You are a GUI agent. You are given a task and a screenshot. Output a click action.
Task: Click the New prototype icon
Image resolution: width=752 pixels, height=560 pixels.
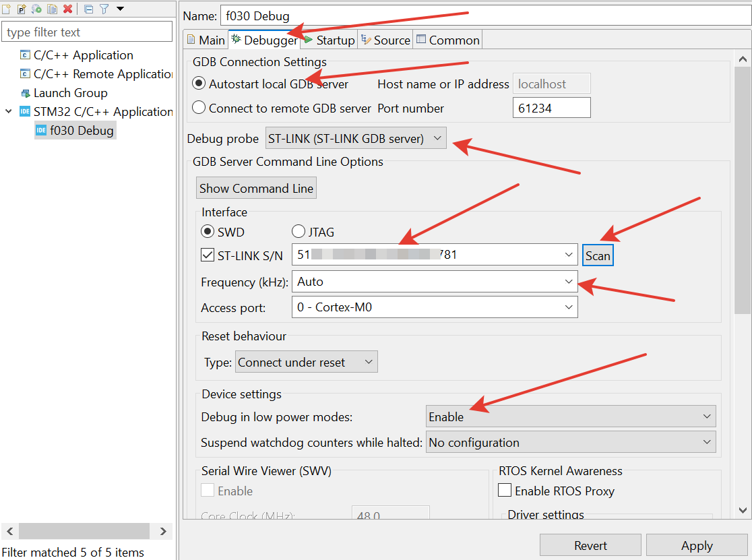click(22, 9)
